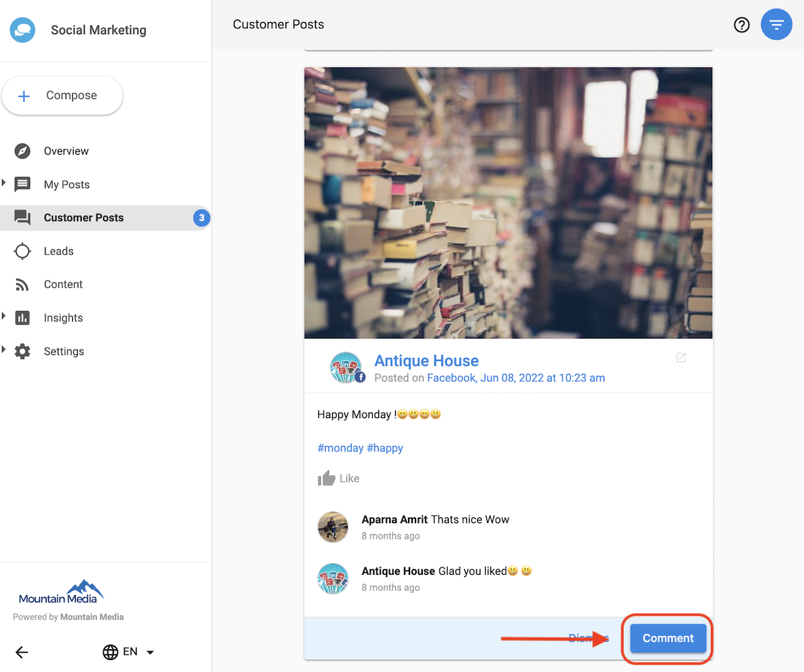The image size is (804, 672).
Task: Click the Compose button
Action: [x=62, y=96]
